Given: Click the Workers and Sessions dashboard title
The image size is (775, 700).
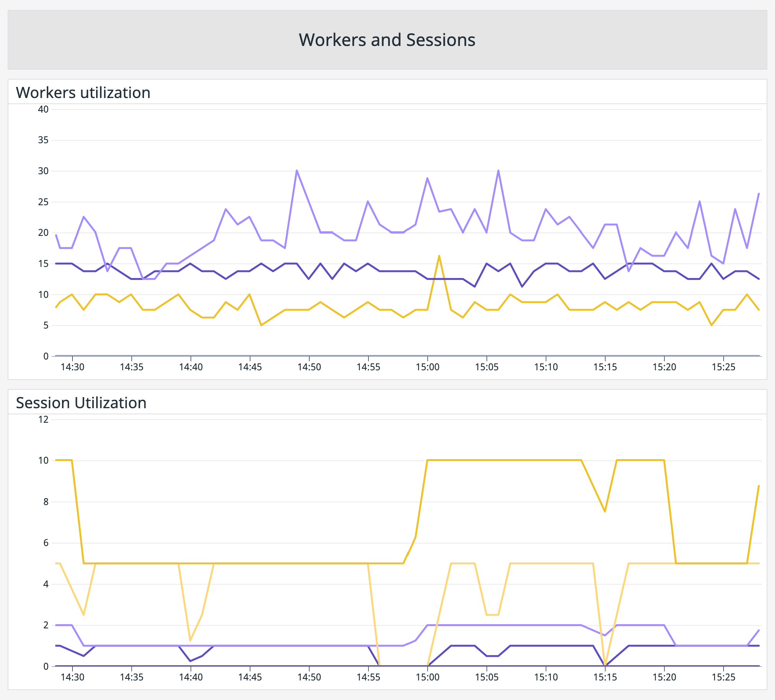Looking at the screenshot, I should coord(387,39).
